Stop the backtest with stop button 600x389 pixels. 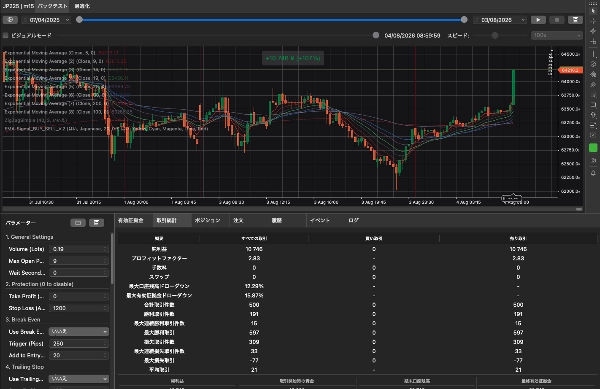557,20
